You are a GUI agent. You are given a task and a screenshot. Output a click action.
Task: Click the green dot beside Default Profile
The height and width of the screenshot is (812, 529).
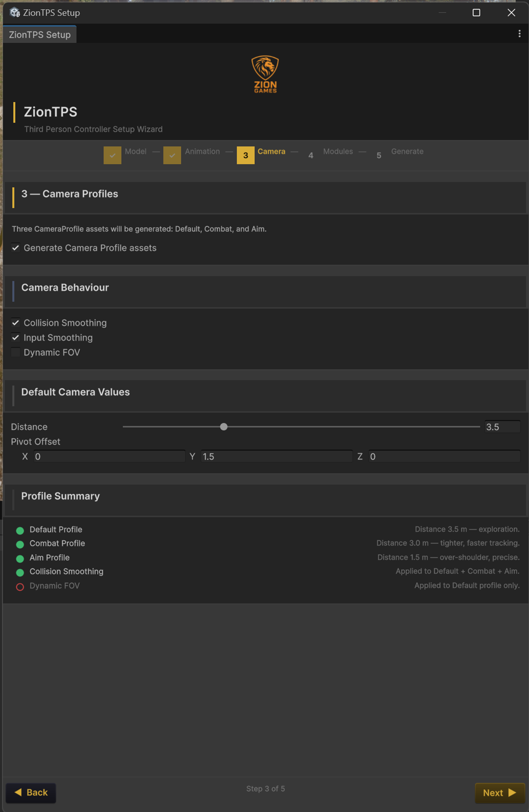click(x=20, y=530)
